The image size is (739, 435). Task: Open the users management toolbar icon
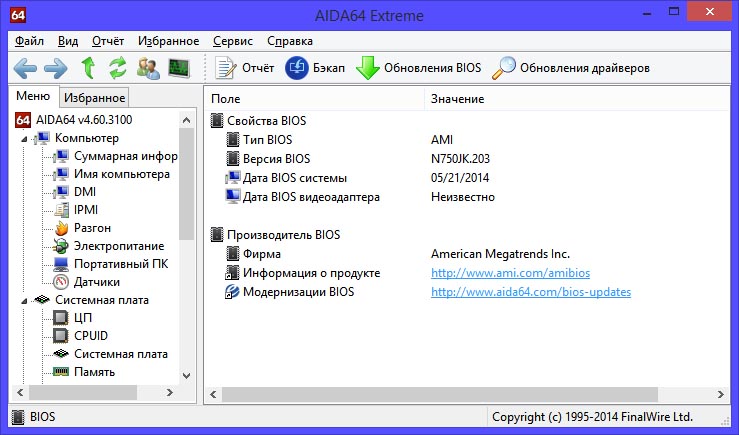[148, 68]
